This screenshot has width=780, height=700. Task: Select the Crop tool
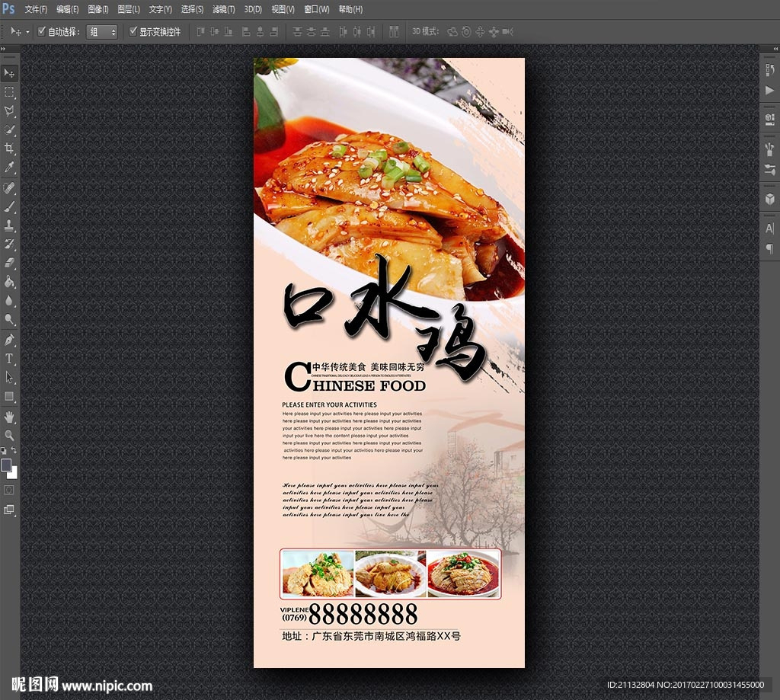click(9, 149)
